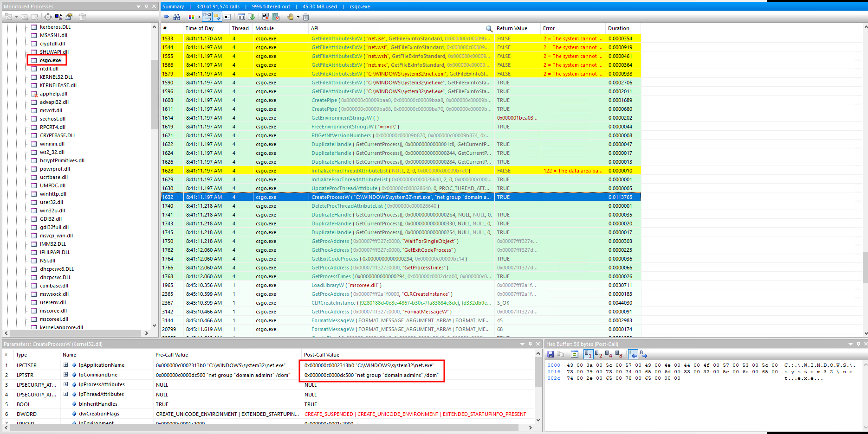The width and height of the screenshot is (868, 434).
Task: Switch hex view to 8-byte grouping
Action: (x=619, y=354)
